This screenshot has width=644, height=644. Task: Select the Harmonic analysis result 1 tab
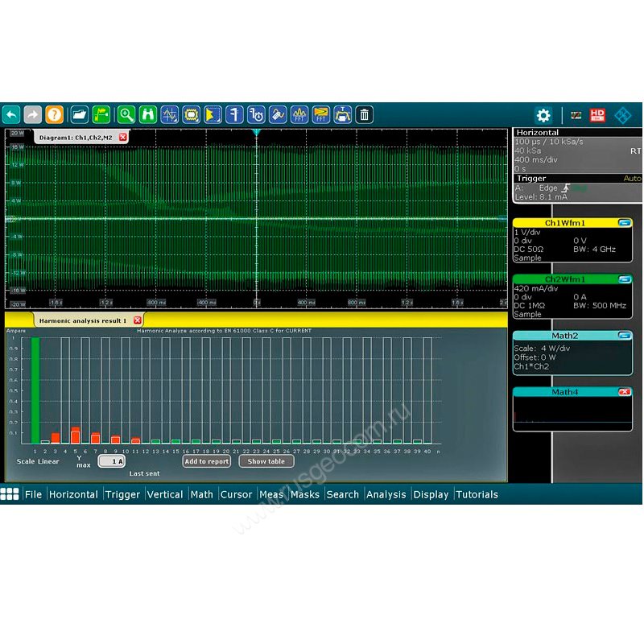(84, 320)
